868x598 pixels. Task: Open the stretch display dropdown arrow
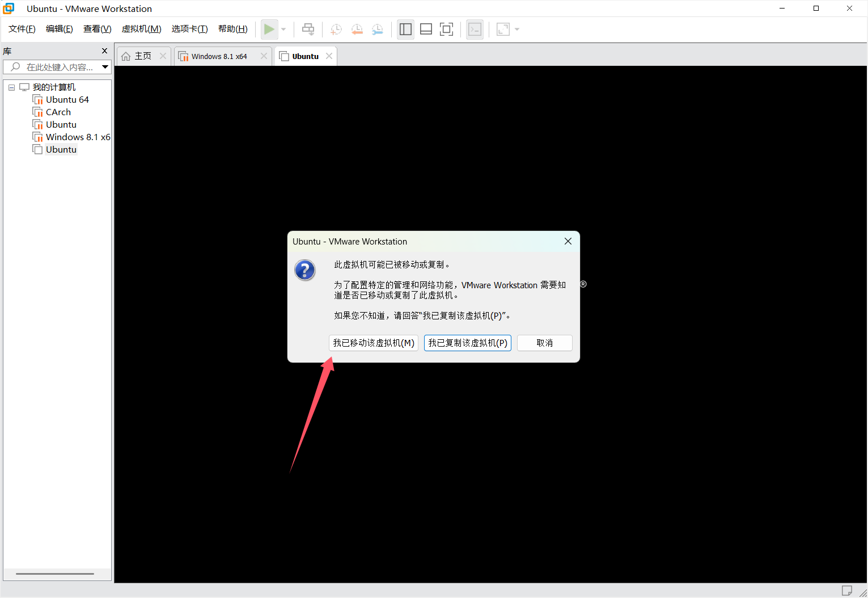[x=516, y=29]
